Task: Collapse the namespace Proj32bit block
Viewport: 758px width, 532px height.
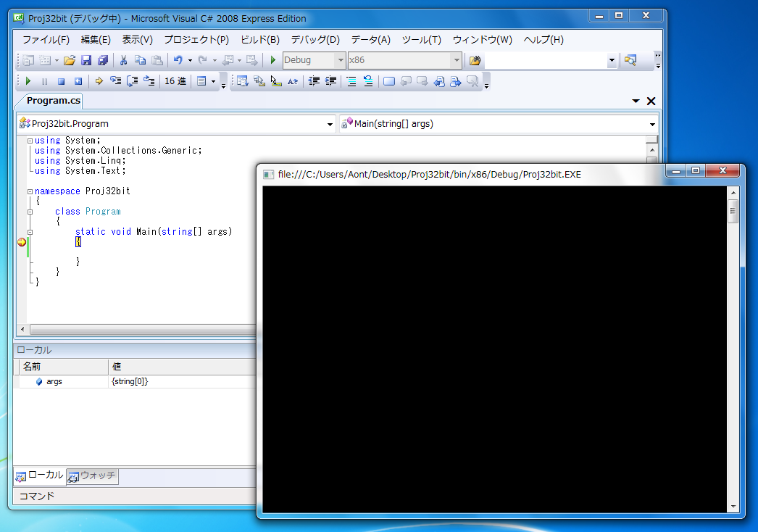Action: click(30, 191)
